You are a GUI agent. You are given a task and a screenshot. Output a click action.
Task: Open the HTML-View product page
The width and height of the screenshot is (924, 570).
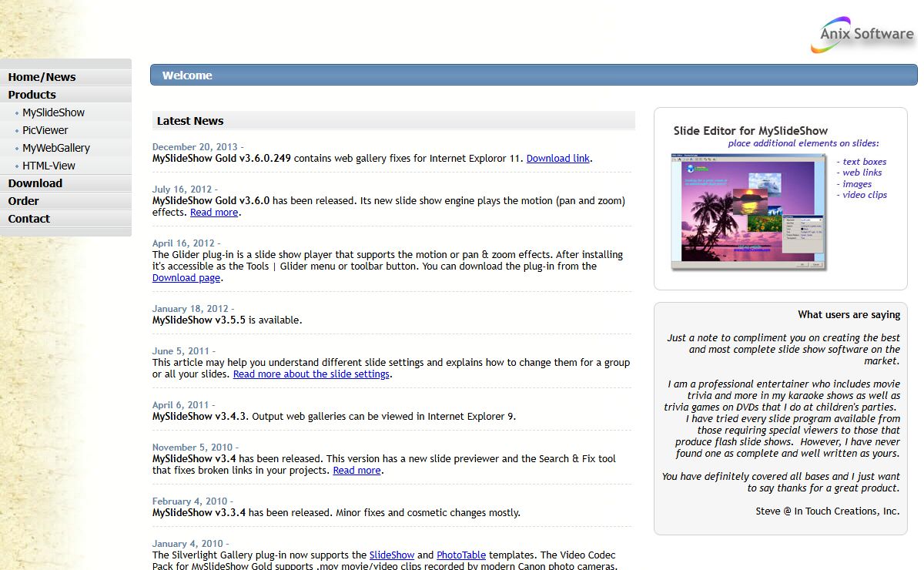tap(49, 166)
